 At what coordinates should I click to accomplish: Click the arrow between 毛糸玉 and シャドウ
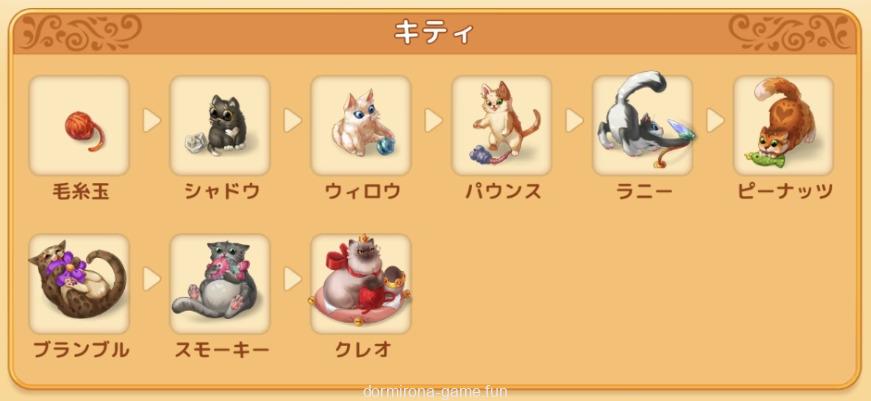[x=151, y=121]
